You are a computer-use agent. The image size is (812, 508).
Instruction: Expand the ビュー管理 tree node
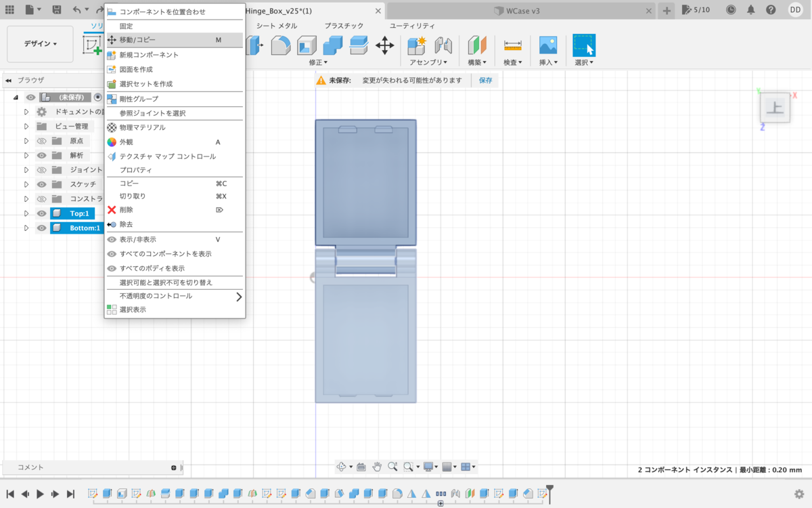pyautogui.click(x=26, y=127)
